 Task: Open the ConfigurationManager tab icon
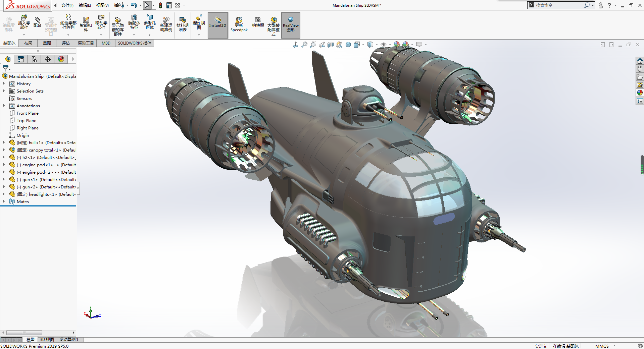coord(34,59)
